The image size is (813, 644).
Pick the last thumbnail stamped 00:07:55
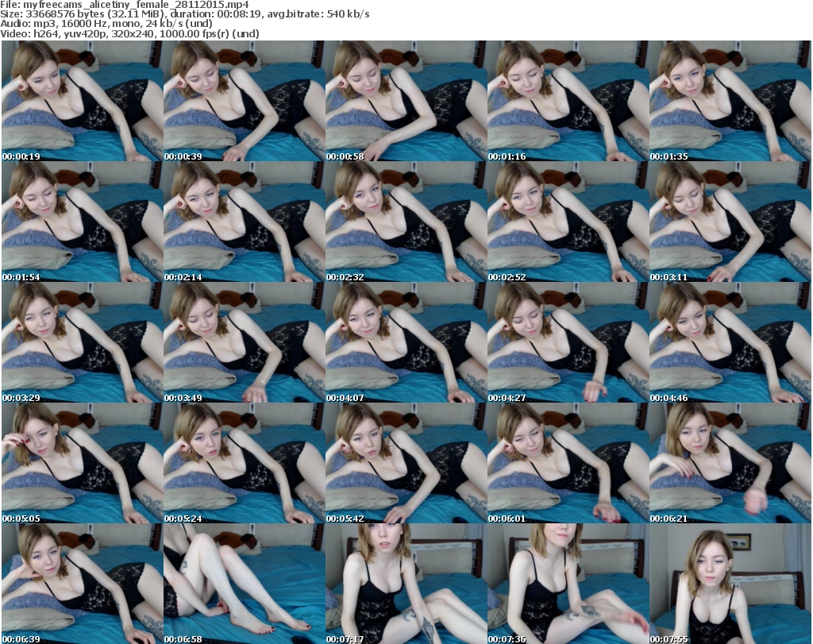pos(730,584)
